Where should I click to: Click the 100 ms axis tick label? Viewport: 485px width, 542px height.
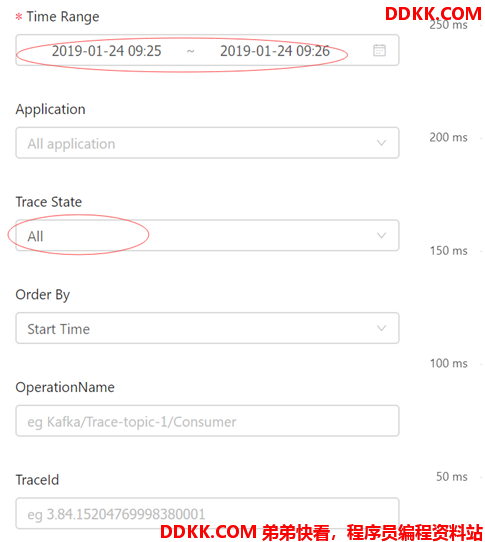[x=449, y=364]
